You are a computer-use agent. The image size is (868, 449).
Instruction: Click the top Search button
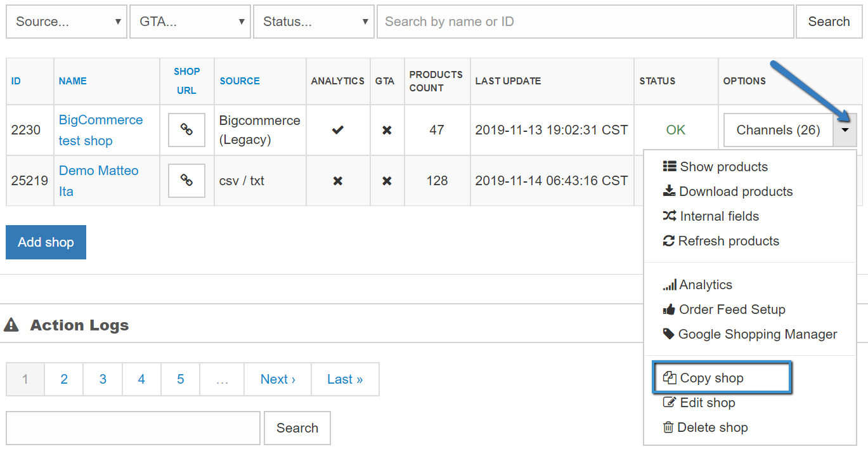point(829,22)
